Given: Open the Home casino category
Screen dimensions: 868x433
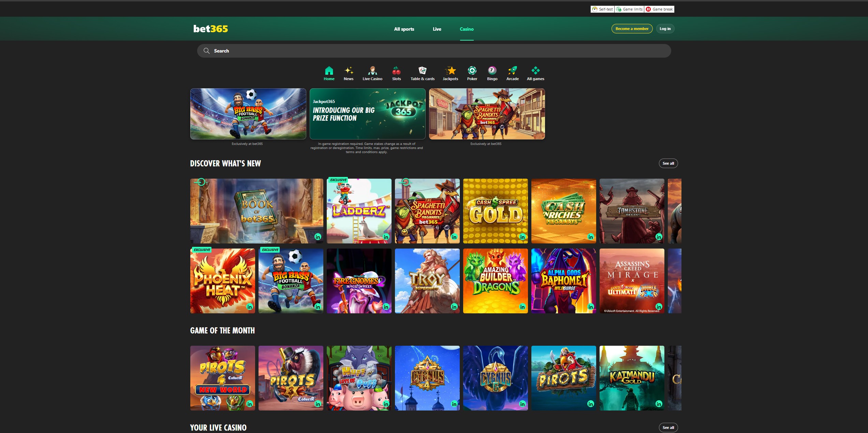Looking at the screenshot, I should (329, 73).
